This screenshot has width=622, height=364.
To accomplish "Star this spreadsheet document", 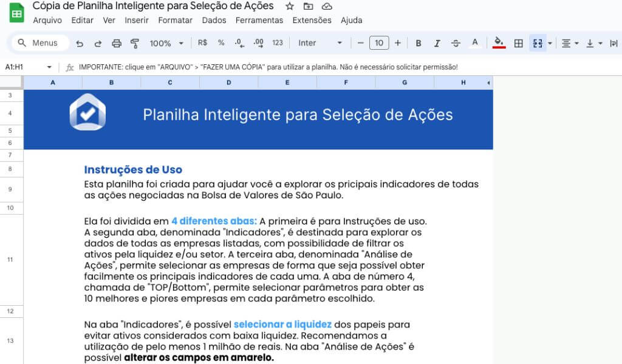I will (290, 6).
